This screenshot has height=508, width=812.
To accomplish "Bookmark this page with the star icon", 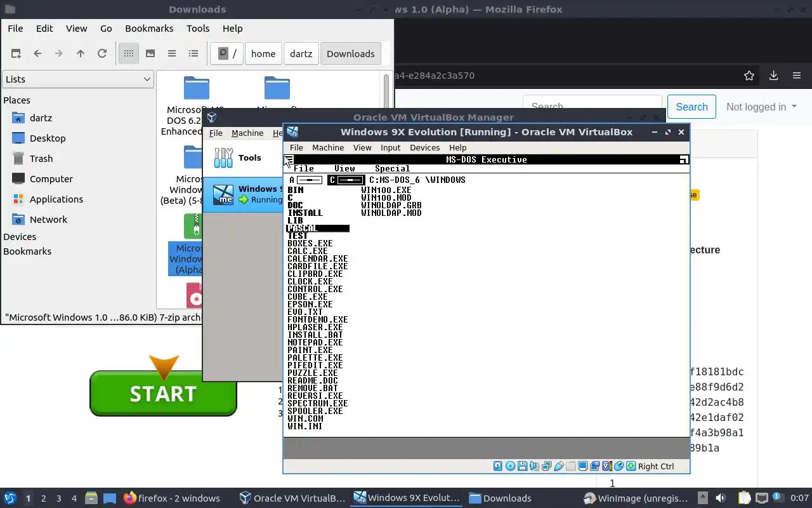I will (749, 76).
